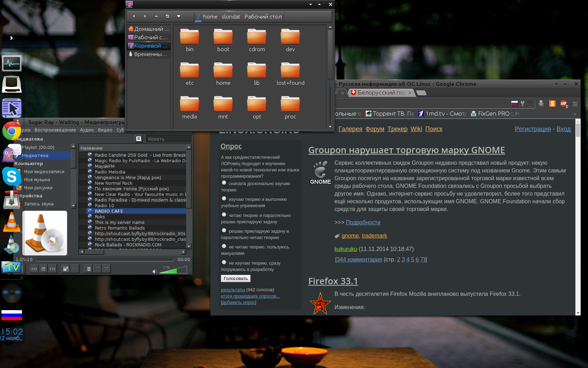Open the Трекер navigation link
Screen dimensions: 588x368
point(397,129)
